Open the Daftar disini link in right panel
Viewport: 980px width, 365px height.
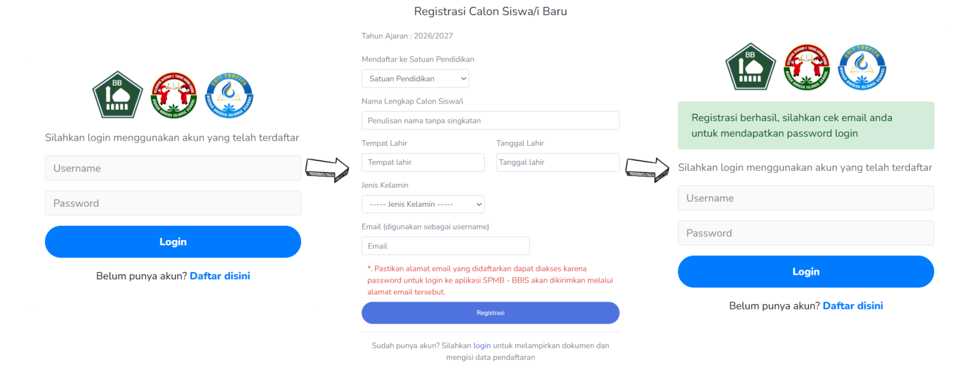[853, 305]
